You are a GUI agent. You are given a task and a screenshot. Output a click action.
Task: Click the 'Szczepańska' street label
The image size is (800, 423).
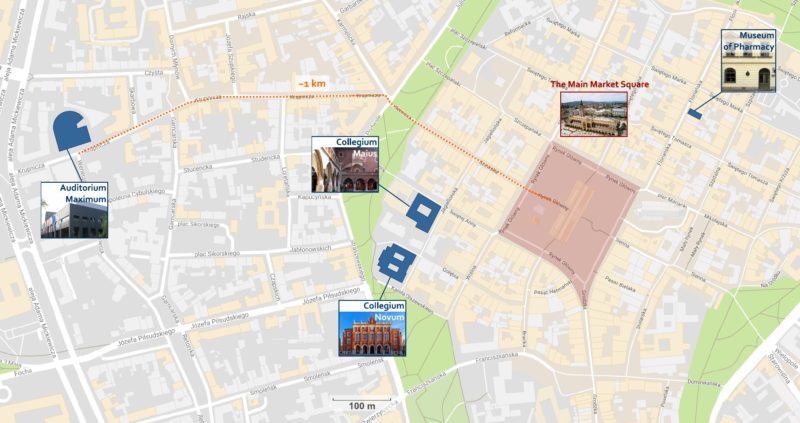[527, 128]
